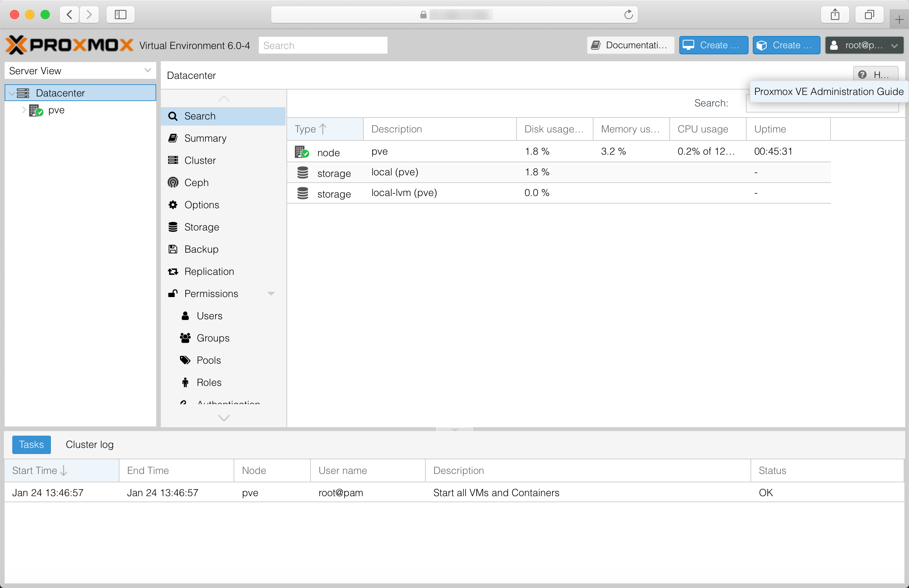The image size is (909, 588).
Task: Open the Server View dropdown
Action: point(147,70)
